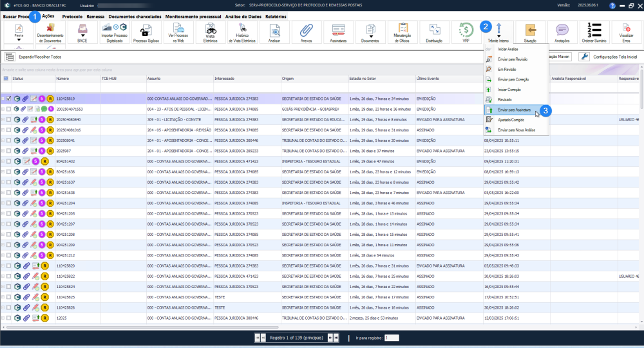The height and width of the screenshot is (348, 644).
Task: Open the Anexos paperclip tool
Action: pos(306,32)
